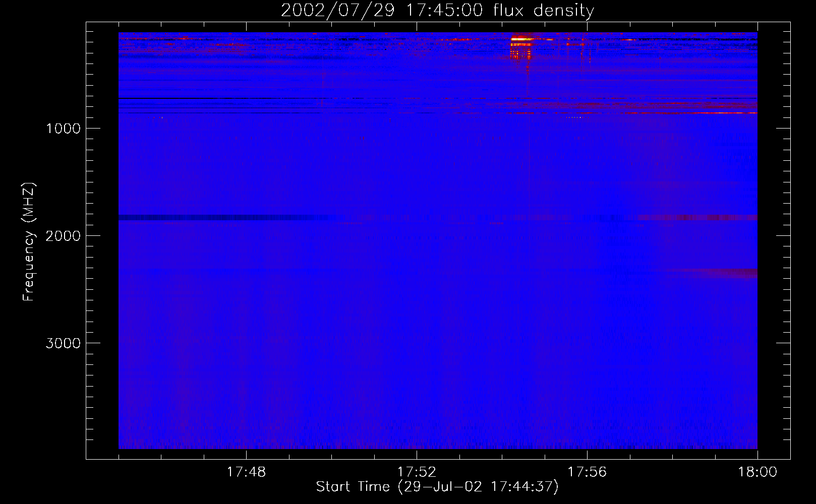Viewport: 816px width, 504px height.
Task: Click the plot title '2002/07/29 17:45:00 flux density'
Action: coord(437,10)
